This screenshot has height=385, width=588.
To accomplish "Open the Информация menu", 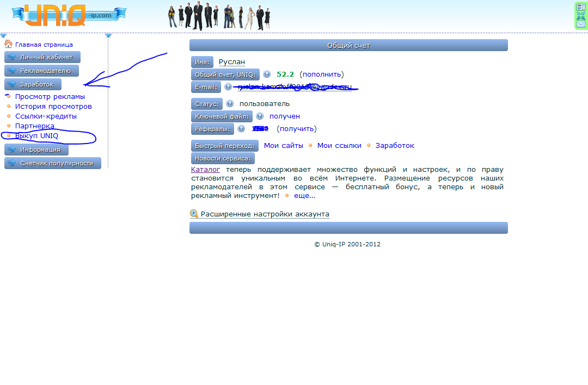I will (36, 150).
